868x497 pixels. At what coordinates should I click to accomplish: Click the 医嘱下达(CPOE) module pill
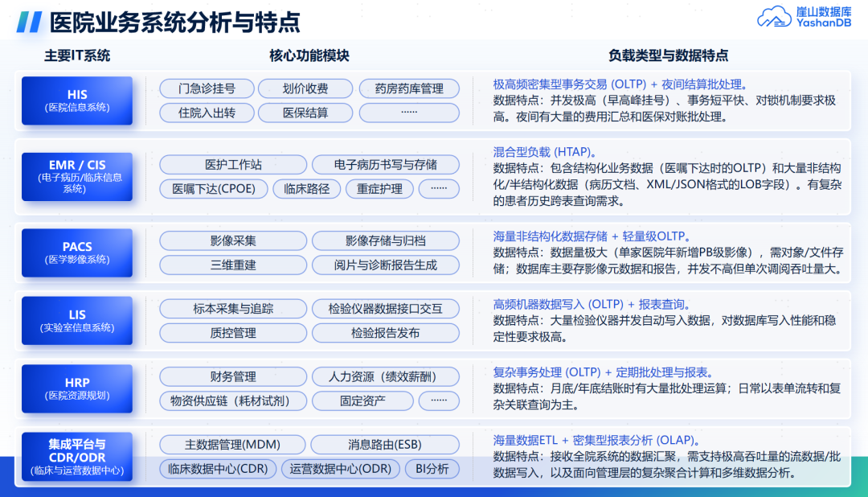[x=214, y=189]
